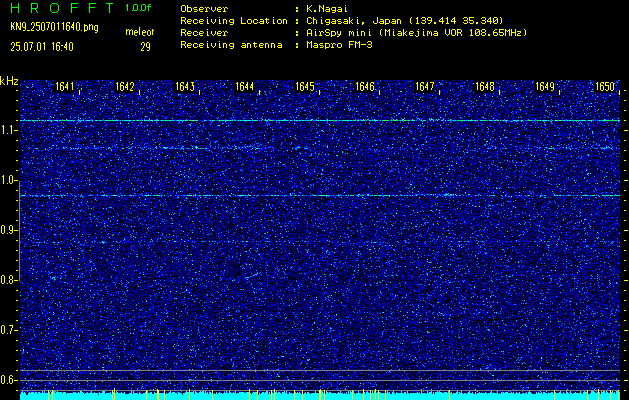Viewport: 629px width, 400px height.
Task: Click the Receiving antenna label
Action: [x=231, y=45]
